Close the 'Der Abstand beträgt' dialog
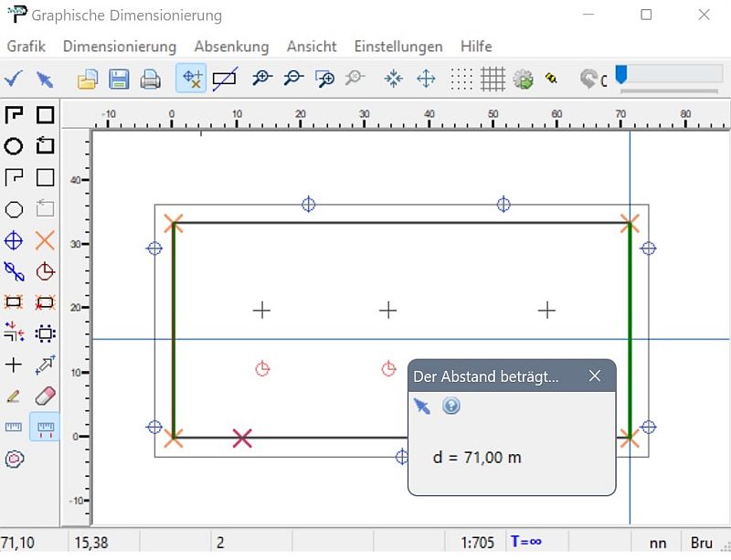The height and width of the screenshot is (560, 731). [x=595, y=376]
